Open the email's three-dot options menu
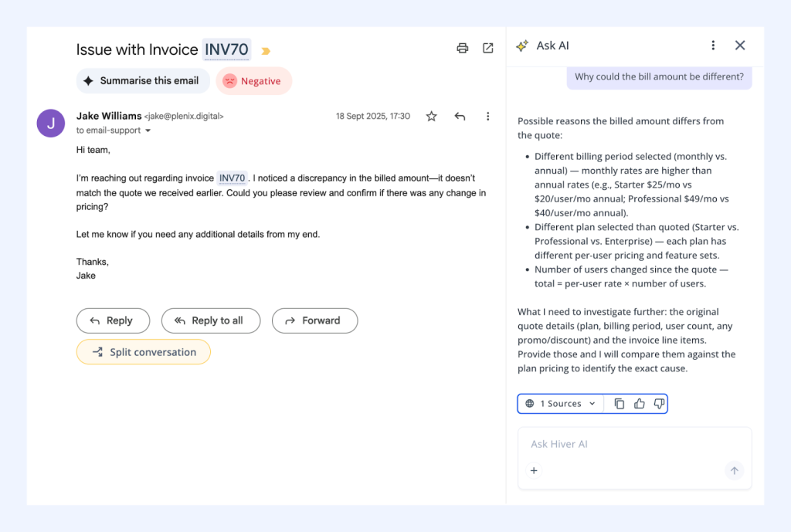 (487, 116)
